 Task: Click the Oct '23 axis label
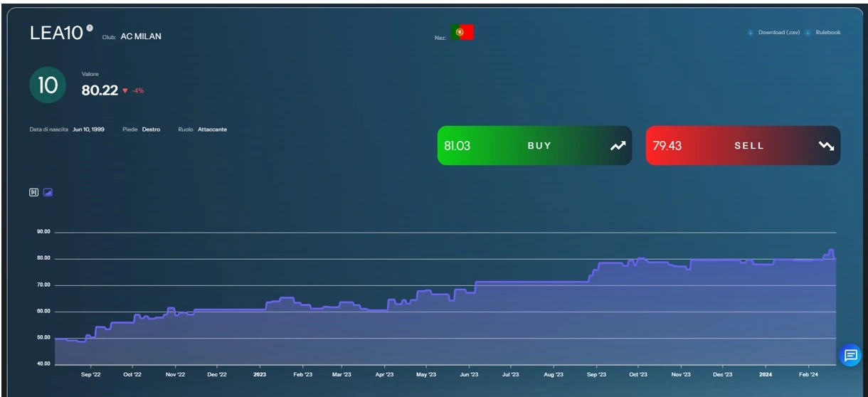point(638,374)
